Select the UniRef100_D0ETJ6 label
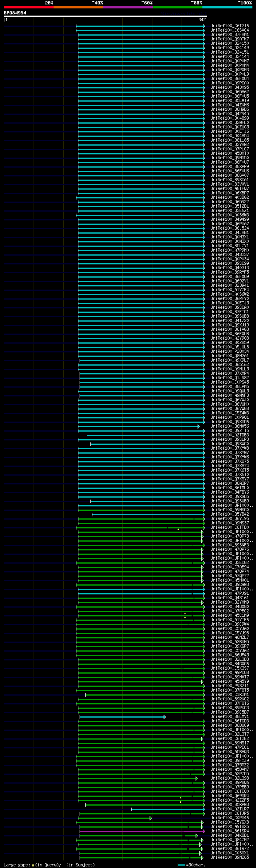This screenshot has width=256, height=868. (230, 132)
